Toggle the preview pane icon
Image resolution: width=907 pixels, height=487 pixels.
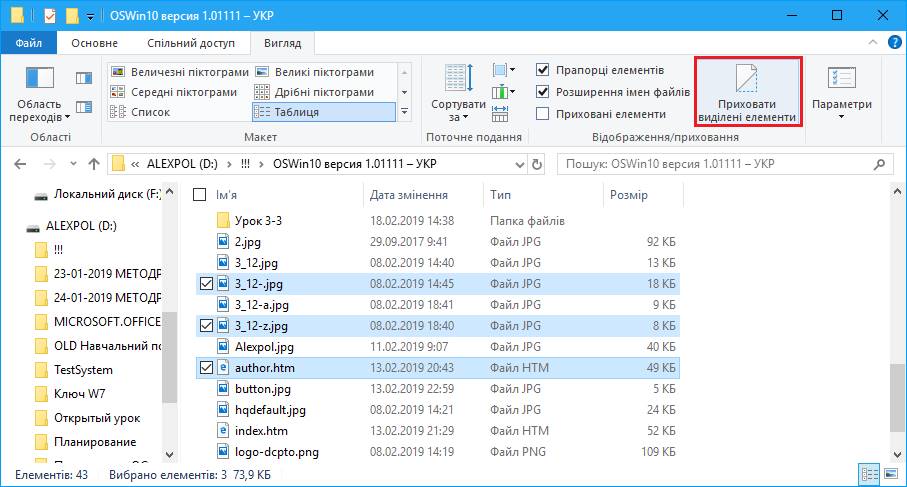point(84,78)
